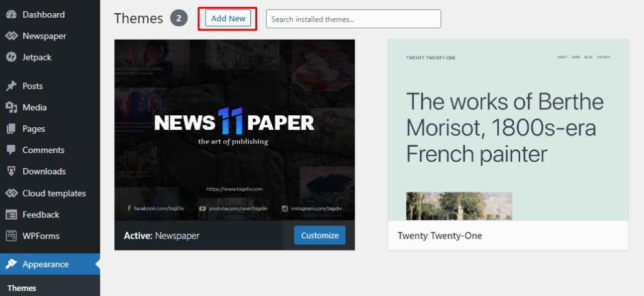Click the Themes page heading
The width and height of the screenshot is (644, 296).
pyautogui.click(x=138, y=18)
